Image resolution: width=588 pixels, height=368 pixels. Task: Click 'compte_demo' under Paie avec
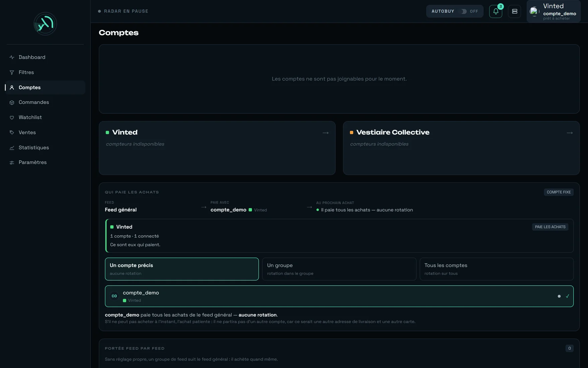[229, 210]
